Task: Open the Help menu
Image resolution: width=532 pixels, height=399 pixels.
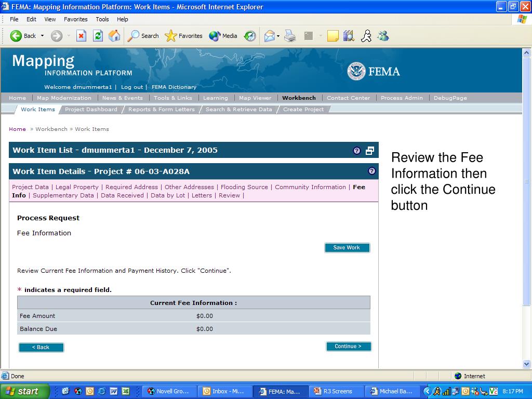Action: [x=123, y=19]
